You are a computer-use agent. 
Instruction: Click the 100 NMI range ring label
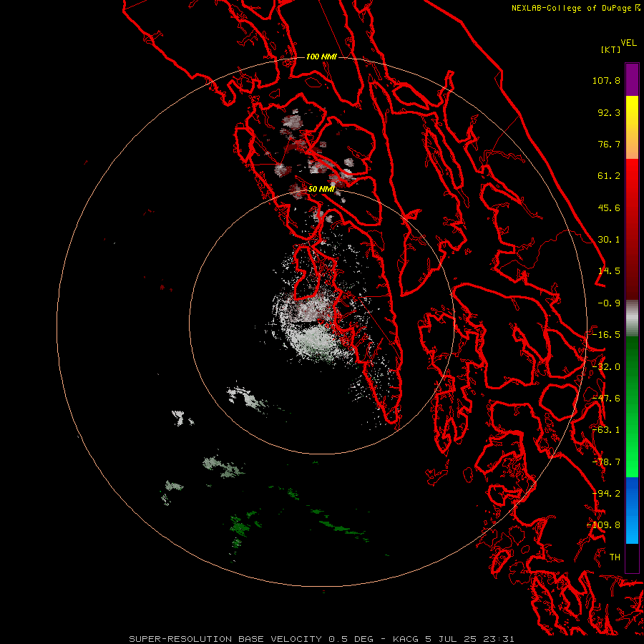(321, 57)
